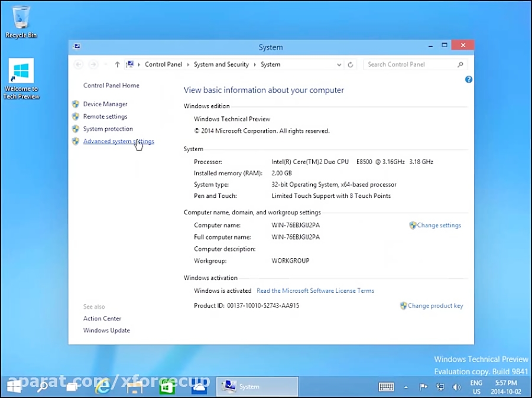Open Windows Update under See also
This screenshot has height=398, width=532.
(106, 331)
